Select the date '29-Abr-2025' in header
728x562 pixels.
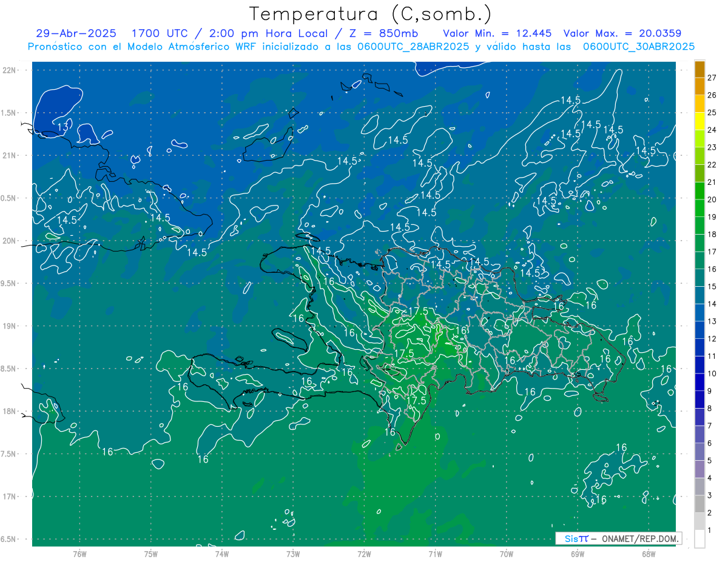coord(76,33)
